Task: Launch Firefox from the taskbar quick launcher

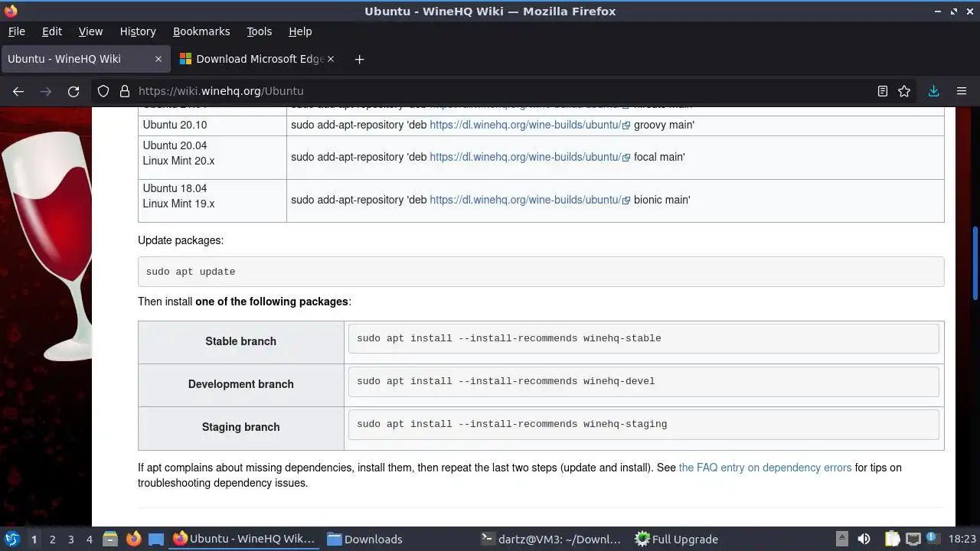Action: (x=133, y=539)
